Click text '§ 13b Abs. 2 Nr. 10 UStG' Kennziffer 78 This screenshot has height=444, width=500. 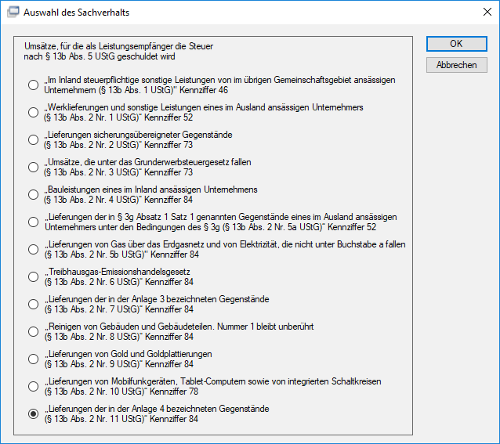coord(121,391)
